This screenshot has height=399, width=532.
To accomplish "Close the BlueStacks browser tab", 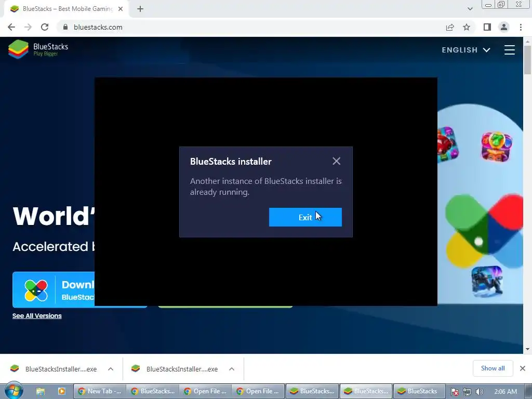I will click(121, 9).
